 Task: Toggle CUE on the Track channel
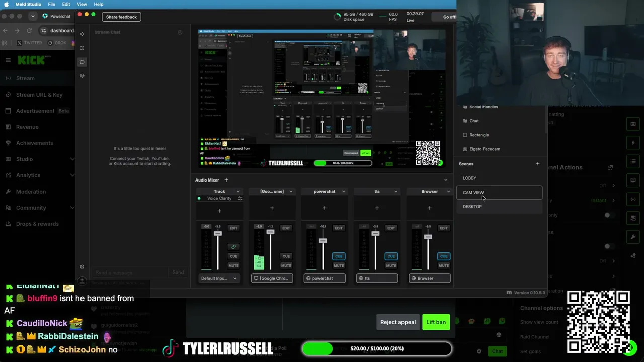[x=233, y=256]
